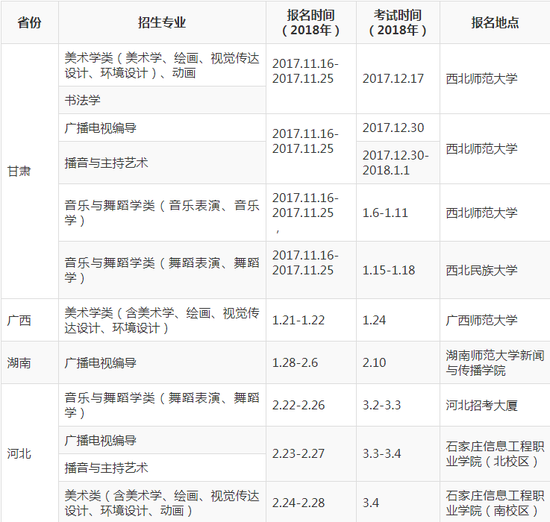This screenshot has height=522, width=550.
Task: Select the 1.15-1.18 exam time cell
Action: pyautogui.click(x=398, y=270)
